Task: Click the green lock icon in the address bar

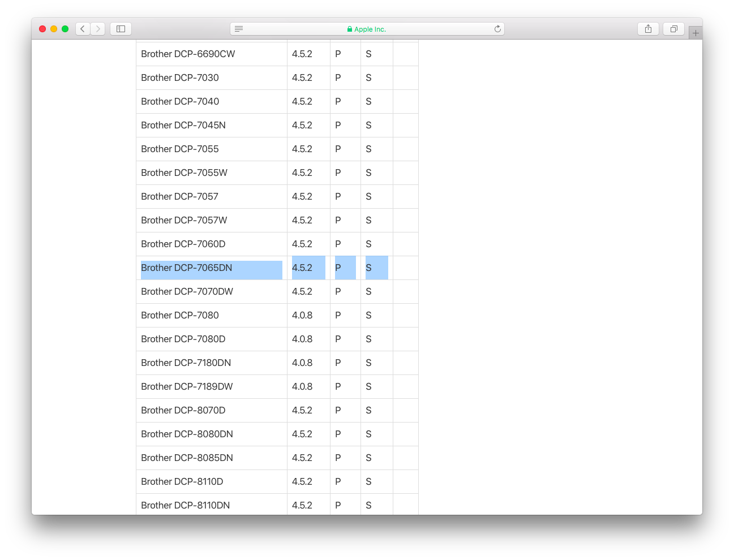Action: (350, 29)
